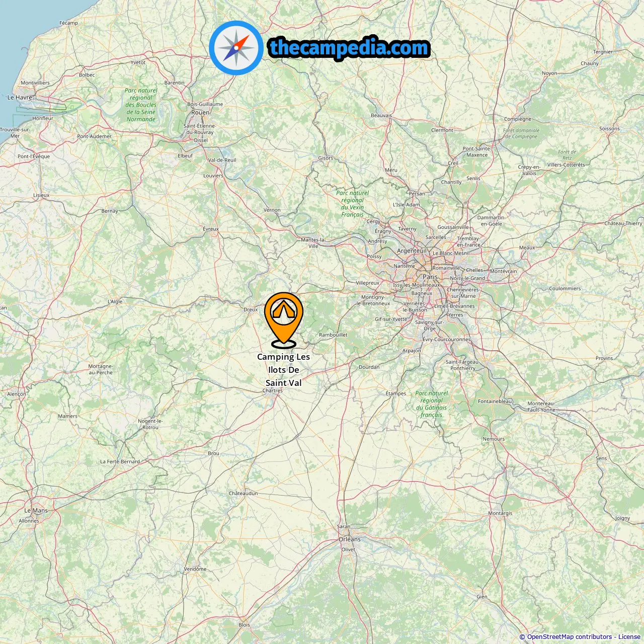This screenshot has height=644, width=644.
Task: Click the orange campsite tent marker
Action: click(x=284, y=320)
